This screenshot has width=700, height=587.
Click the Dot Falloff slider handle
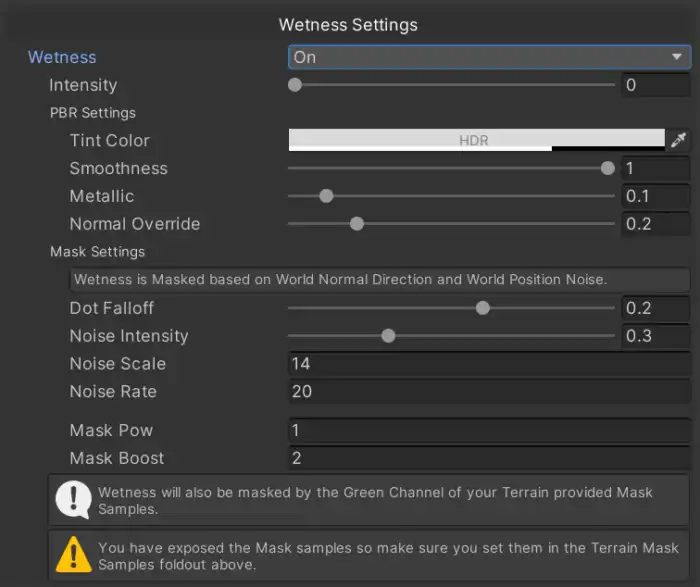tap(483, 308)
